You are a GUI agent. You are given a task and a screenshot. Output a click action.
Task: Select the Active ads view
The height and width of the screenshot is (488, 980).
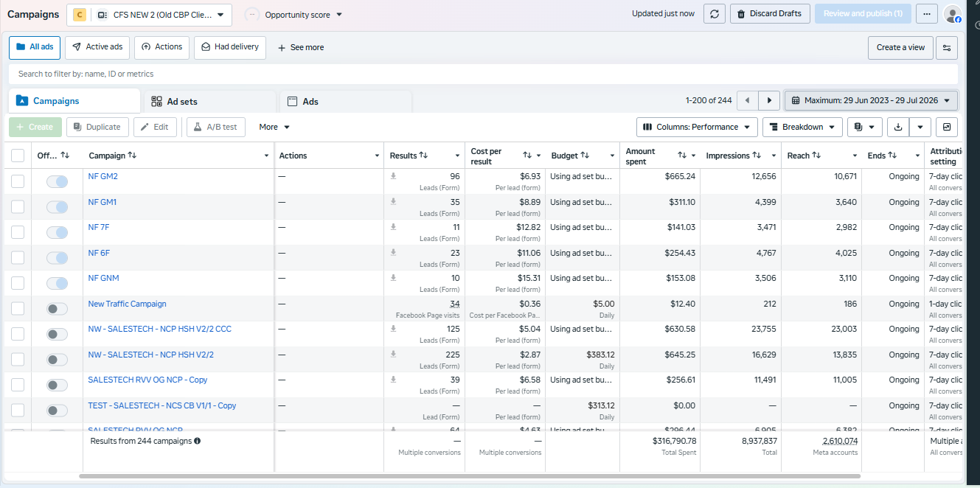[97, 47]
